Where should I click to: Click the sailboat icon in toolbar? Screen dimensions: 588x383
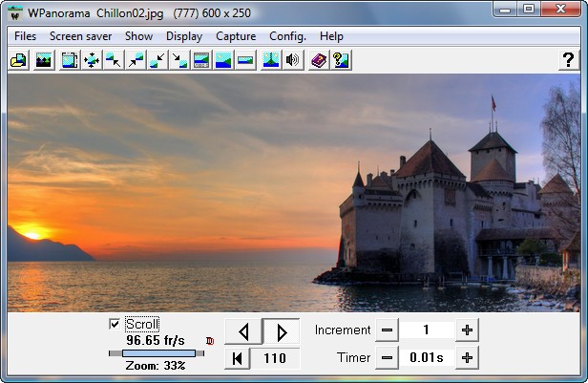point(271,60)
